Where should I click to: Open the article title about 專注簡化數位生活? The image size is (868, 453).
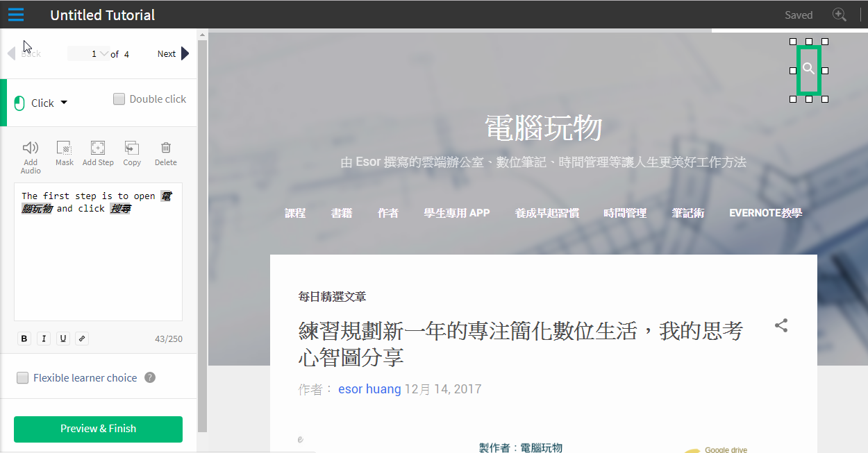pos(521,344)
